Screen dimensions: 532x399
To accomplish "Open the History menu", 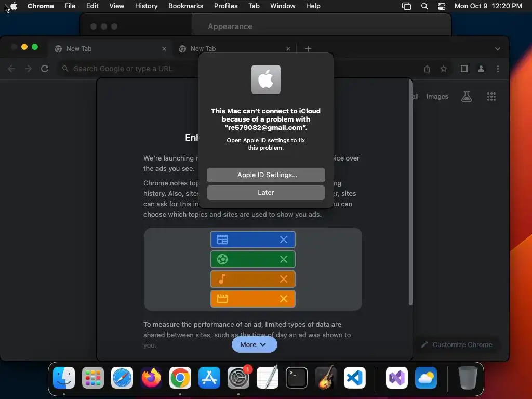I will point(146,6).
